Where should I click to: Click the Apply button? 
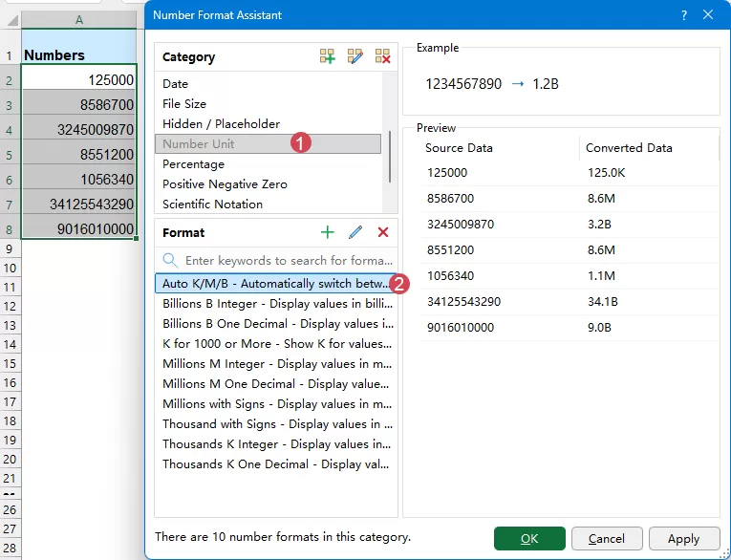(684, 539)
